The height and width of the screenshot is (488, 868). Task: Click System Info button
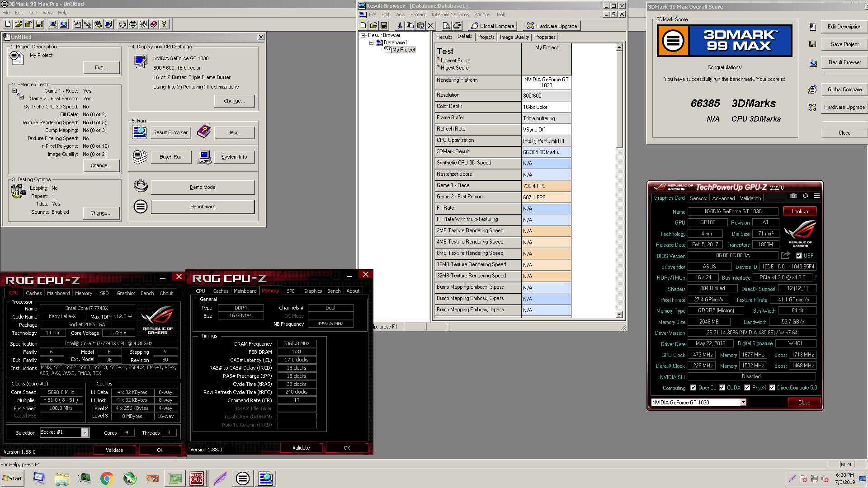[234, 157]
